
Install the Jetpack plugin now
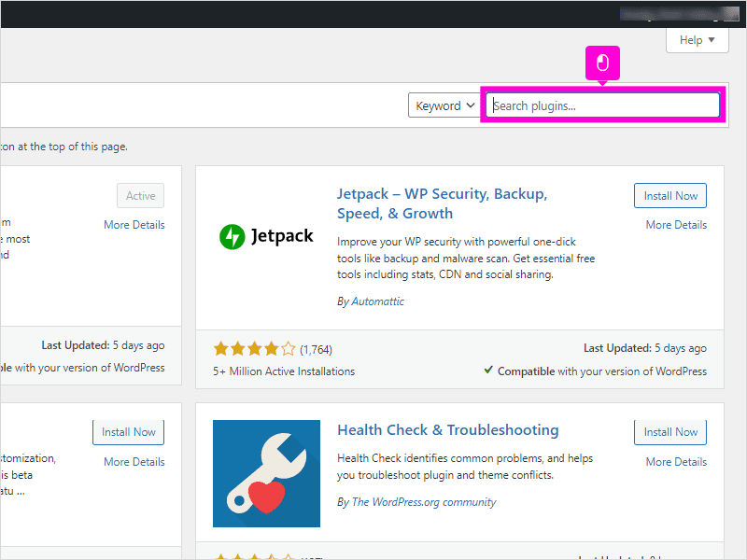point(670,196)
